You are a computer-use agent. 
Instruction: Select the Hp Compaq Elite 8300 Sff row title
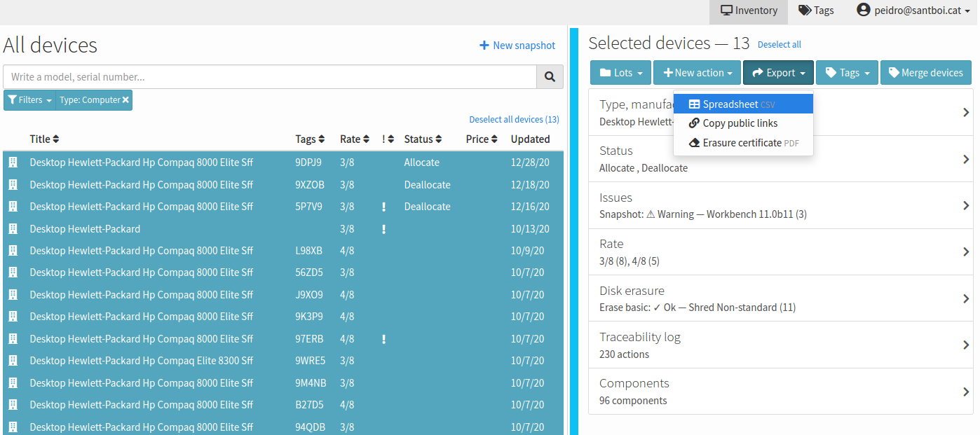point(142,361)
